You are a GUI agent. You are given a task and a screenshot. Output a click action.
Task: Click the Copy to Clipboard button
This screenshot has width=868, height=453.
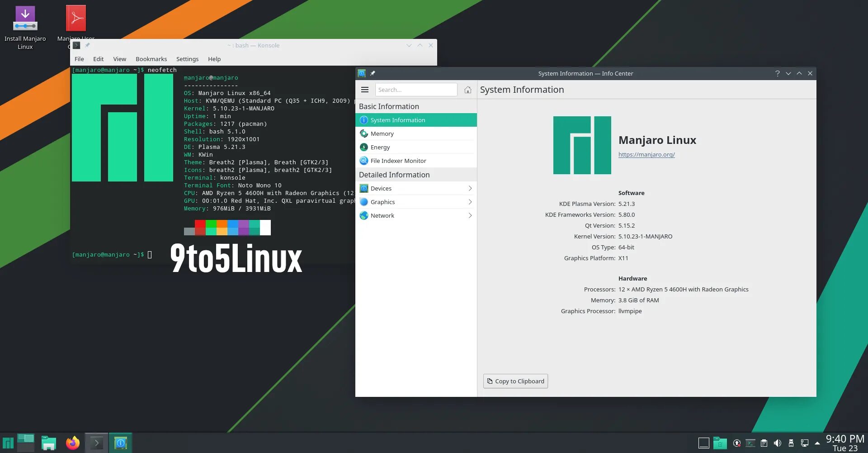click(x=515, y=381)
